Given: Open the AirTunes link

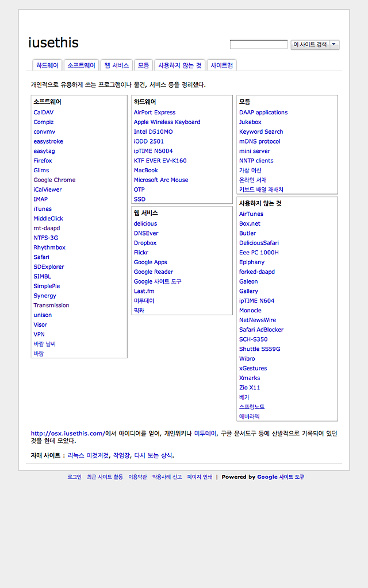Looking at the screenshot, I should 251,214.
